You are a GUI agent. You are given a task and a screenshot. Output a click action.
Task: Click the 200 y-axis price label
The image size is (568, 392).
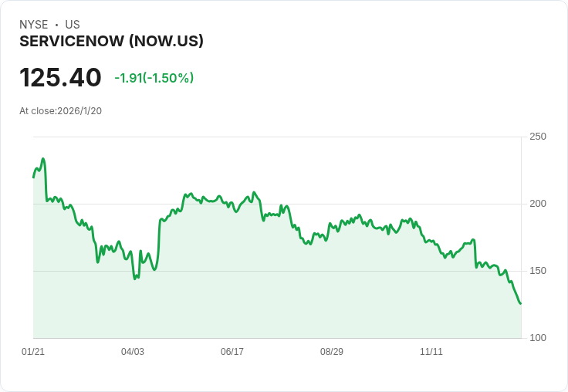pos(538,204)
